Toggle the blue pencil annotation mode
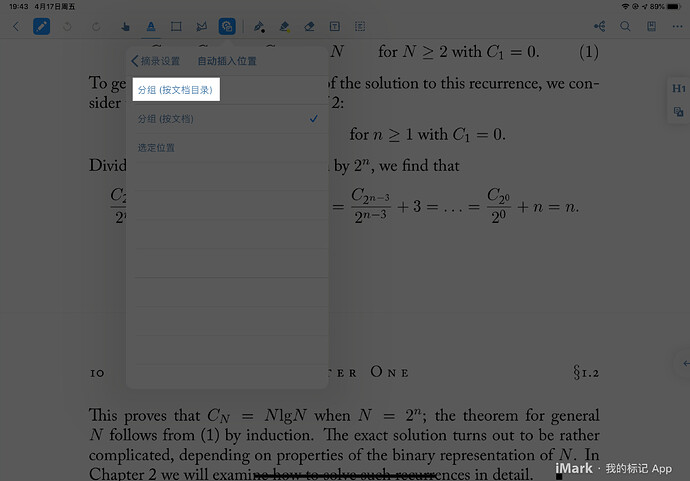Image resolution: width=690 pixels, height=481 pixels. tap(41, 26)
